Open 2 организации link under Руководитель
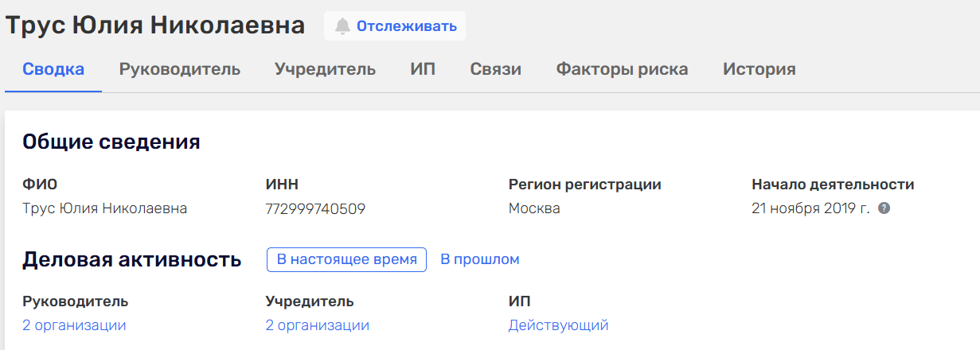The image size is (980, 350). (74, 325)
